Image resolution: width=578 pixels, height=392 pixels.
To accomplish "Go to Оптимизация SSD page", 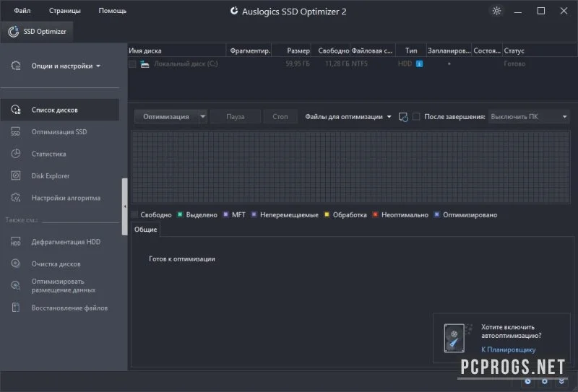I will [59, 132].
